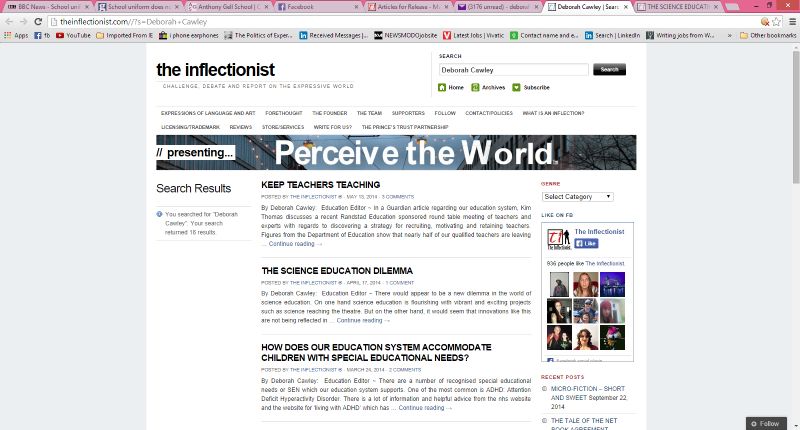Open The Politics of Exper... bookmark

pos(258,36)
